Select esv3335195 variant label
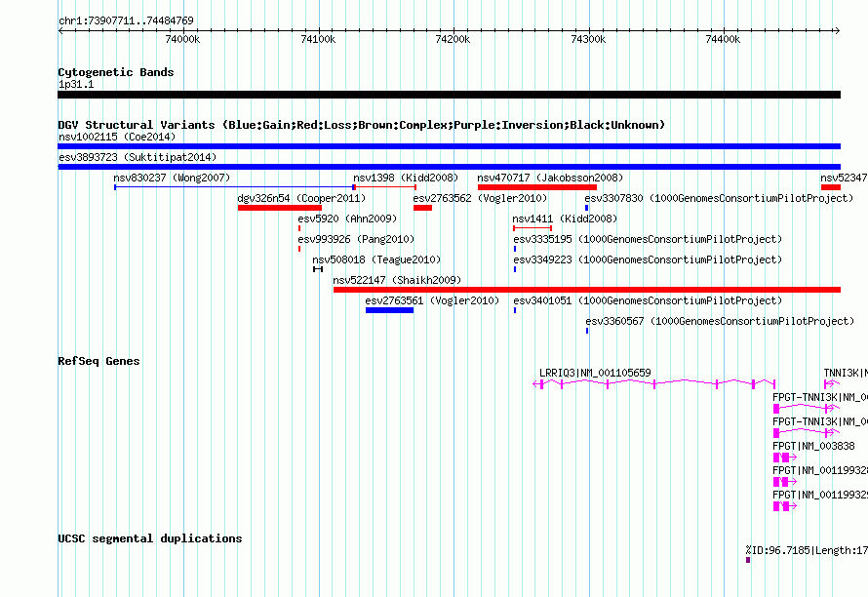The image size is (868, 597). click(x=648, y=239)
